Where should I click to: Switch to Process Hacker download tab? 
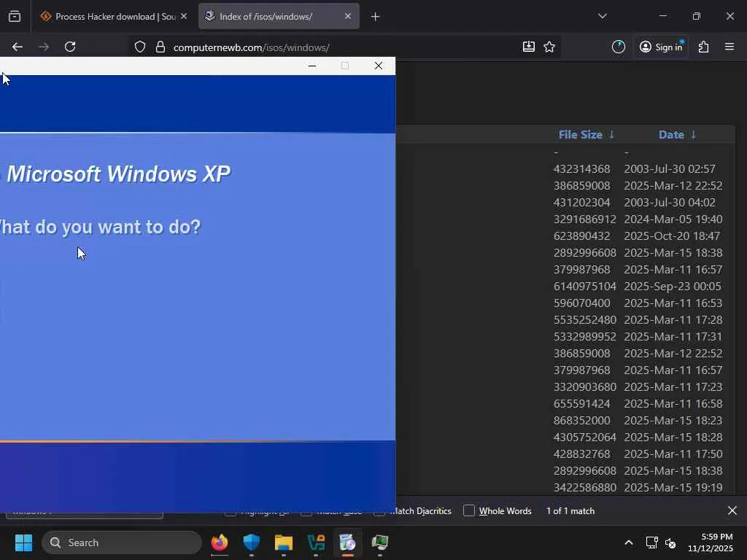[x=114, y=17]
